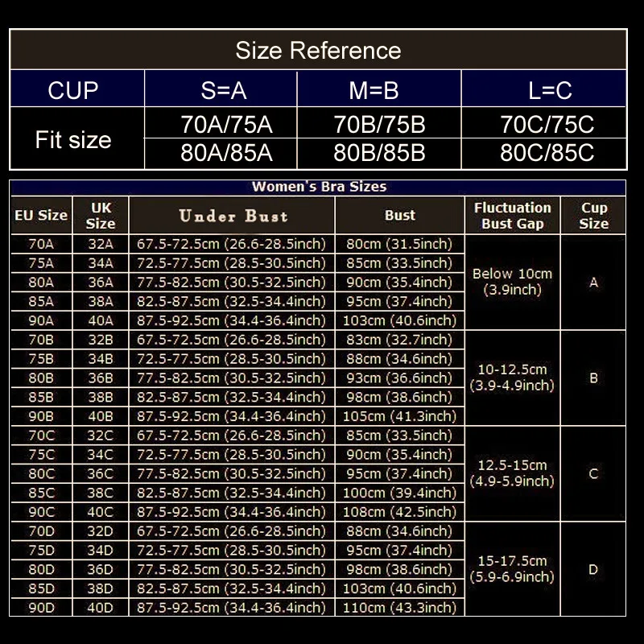Click the 95cm (37.4inch) bust in 75D row
The height and width of the screenshot is (644, 644).
399,551
